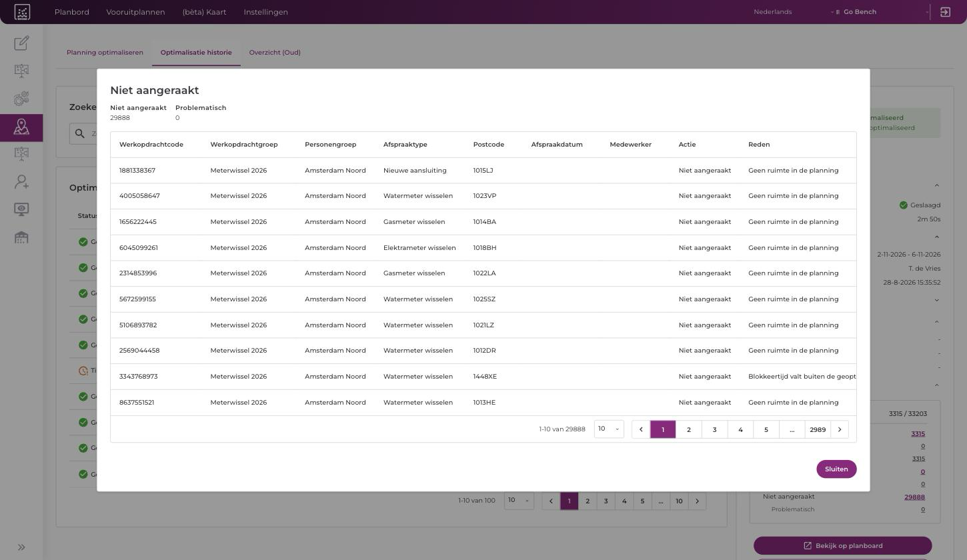Screen dimensions: 967x560
Task: Go to page 10 in background table
Action: coord(679,501)
